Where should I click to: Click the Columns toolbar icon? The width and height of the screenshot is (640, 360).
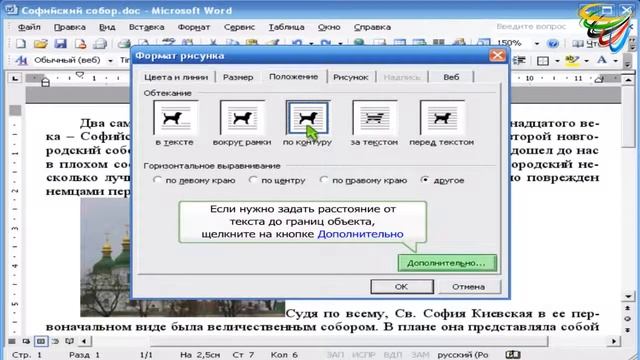pos(439,43)
